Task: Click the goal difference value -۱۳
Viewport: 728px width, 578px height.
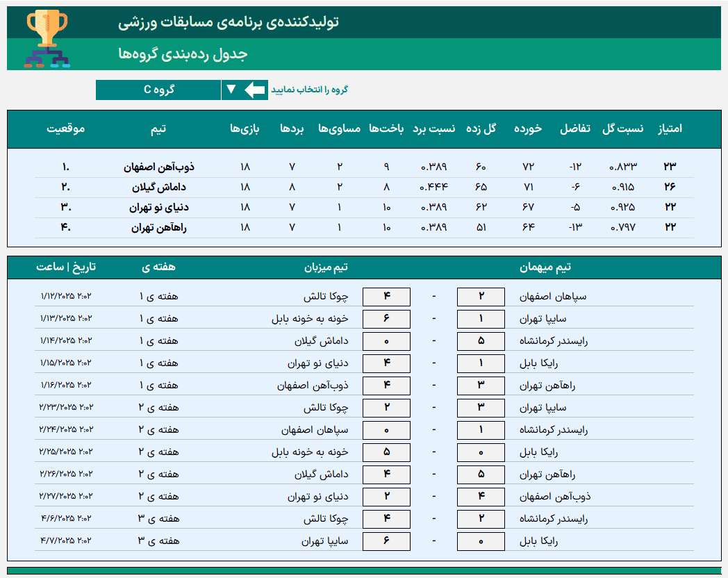Action: click(x=574, y=227)
